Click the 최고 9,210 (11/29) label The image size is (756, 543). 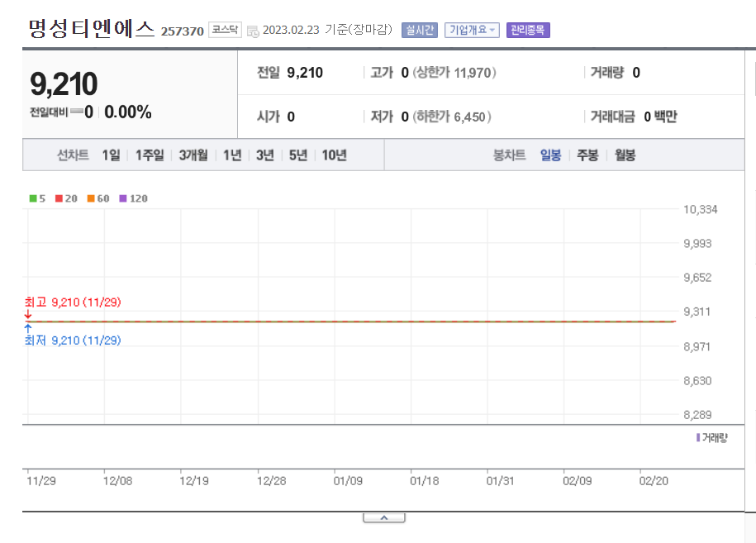point(73,302)
